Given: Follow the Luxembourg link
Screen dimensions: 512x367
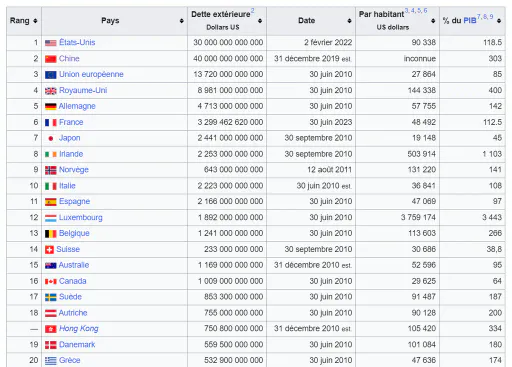Looking at the screenshot, I should [x=81, y=218].
